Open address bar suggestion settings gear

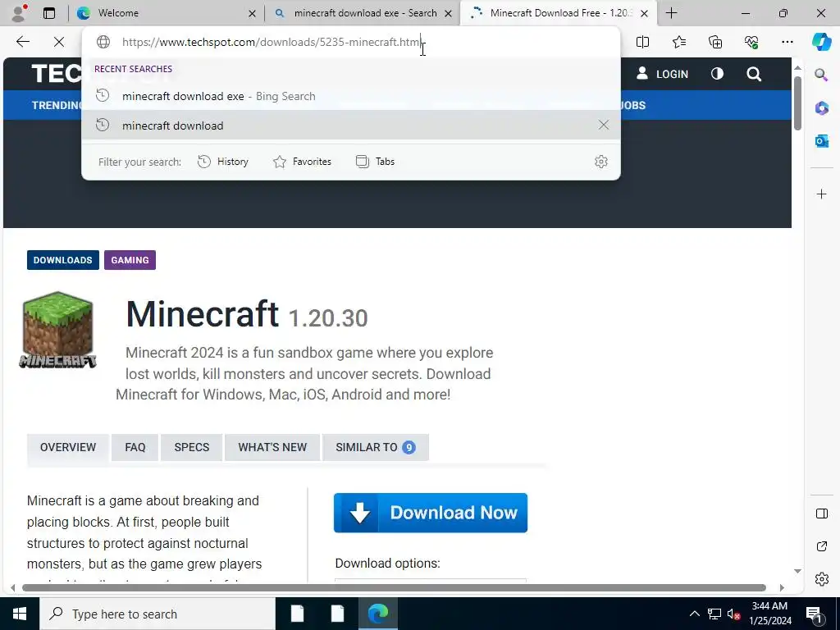pos(601,162)
